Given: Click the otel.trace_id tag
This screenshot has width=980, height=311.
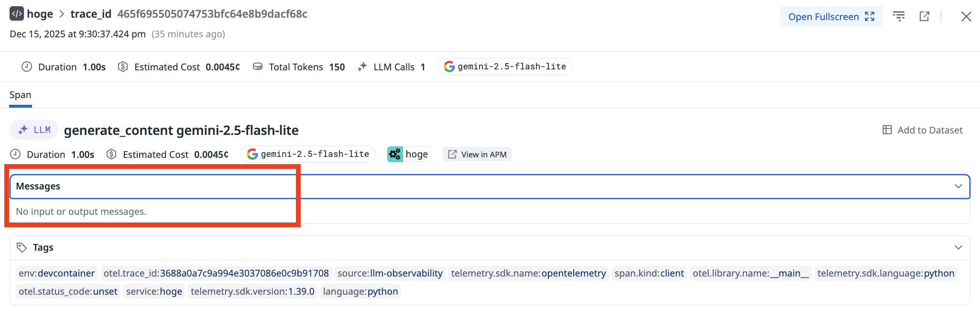Looking at the screenshot, I should (216, 273).
